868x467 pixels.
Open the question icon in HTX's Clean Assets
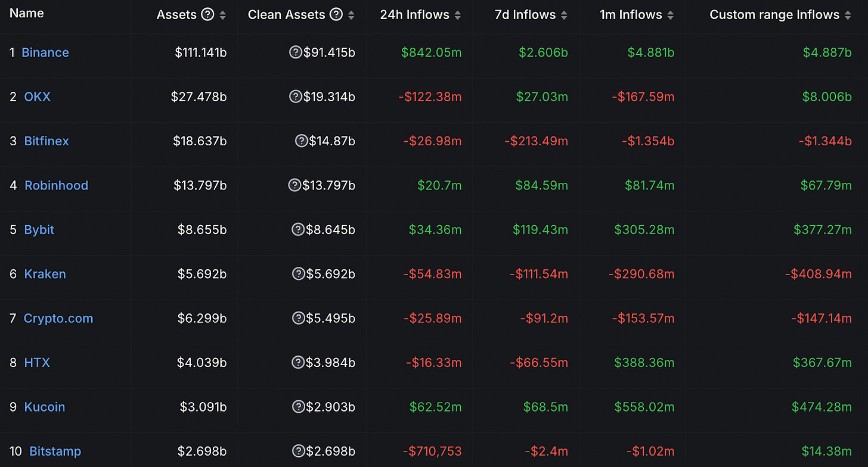(299, 362)
